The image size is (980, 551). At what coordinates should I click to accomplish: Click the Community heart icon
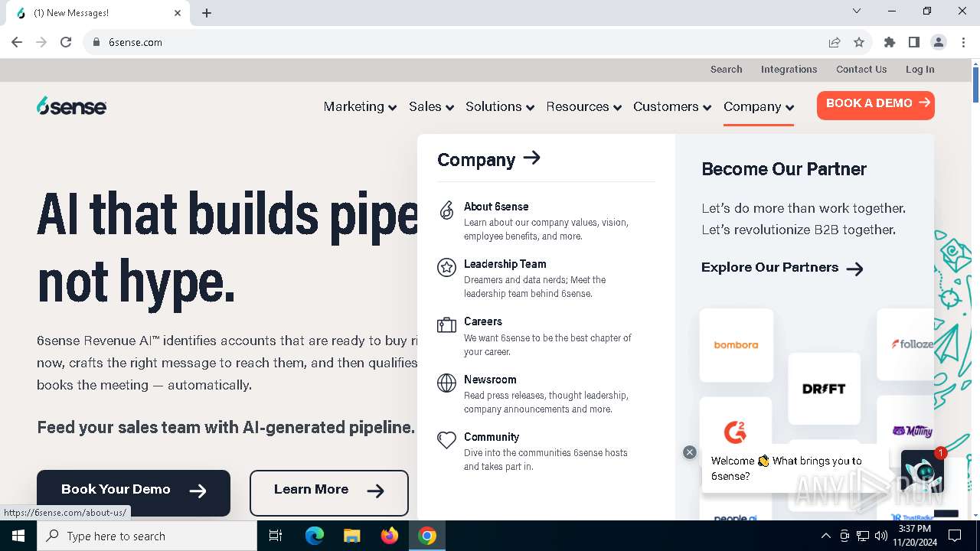446,440
